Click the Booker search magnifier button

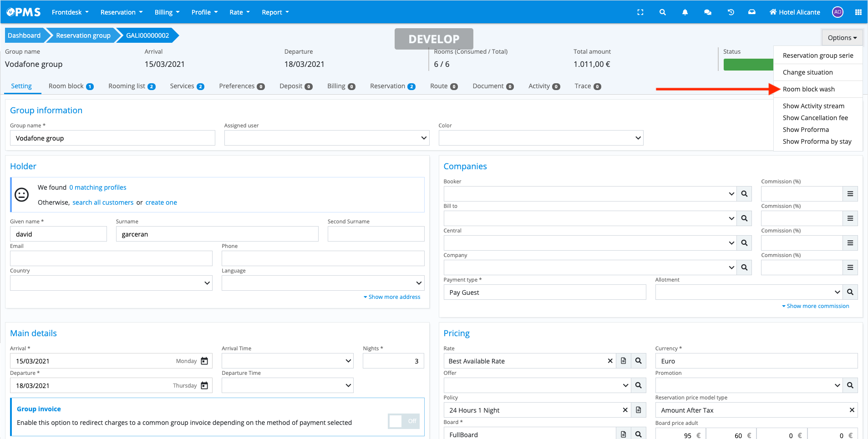tap(744, 194)
